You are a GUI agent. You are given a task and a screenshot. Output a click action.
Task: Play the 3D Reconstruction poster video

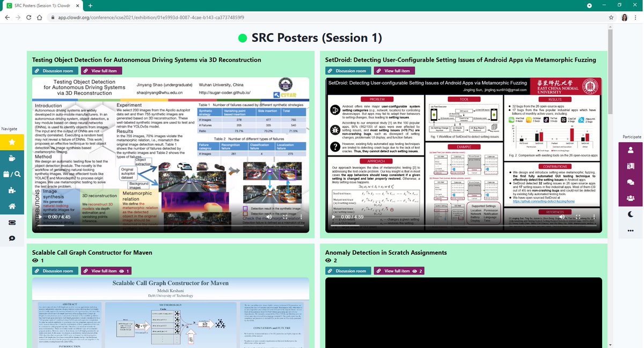(41, 217)
